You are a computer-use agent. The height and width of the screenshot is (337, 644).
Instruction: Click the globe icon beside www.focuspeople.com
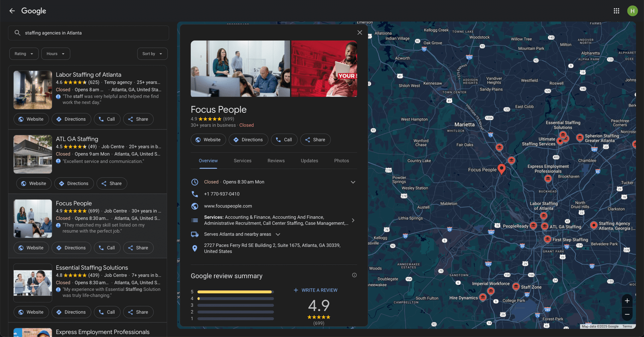click(x=195, y=206)
